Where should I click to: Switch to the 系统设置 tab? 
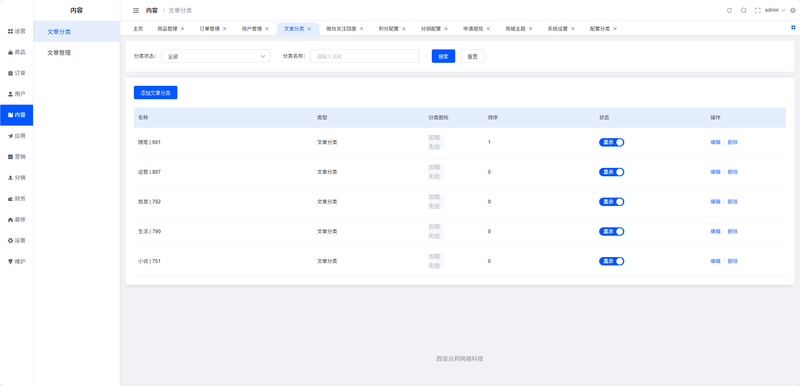click(558, 29)
